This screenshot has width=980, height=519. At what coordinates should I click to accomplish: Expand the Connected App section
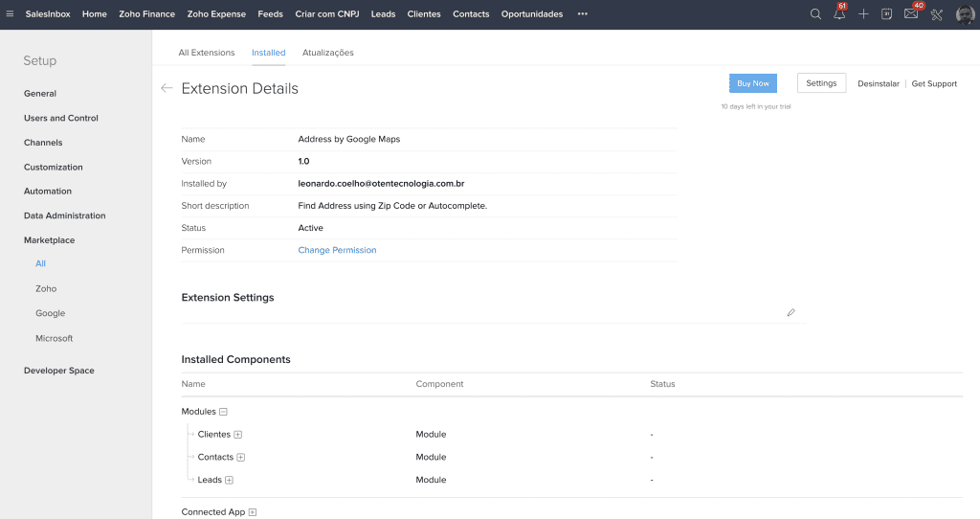pyautogui.click(x=253, y=512)
